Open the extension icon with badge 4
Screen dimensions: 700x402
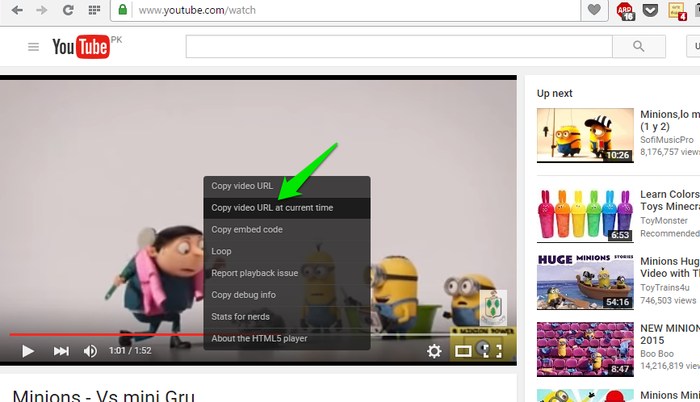click(x=677, y=11)
